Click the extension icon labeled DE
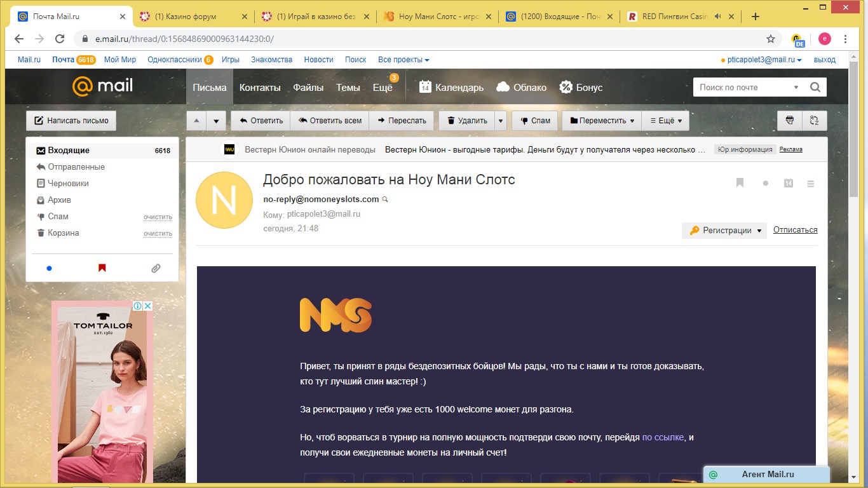 pos(797,39)
